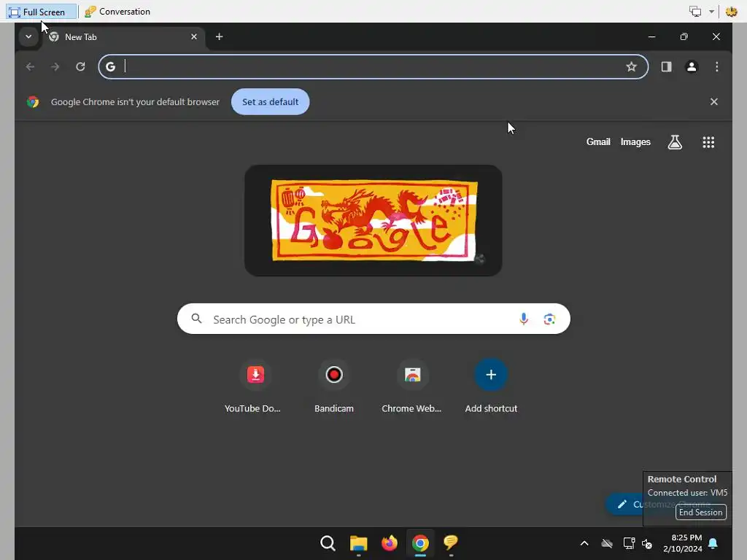Toggle the Chrome side panel
This screenshot has width=747, height=560.
click(667, 66)
